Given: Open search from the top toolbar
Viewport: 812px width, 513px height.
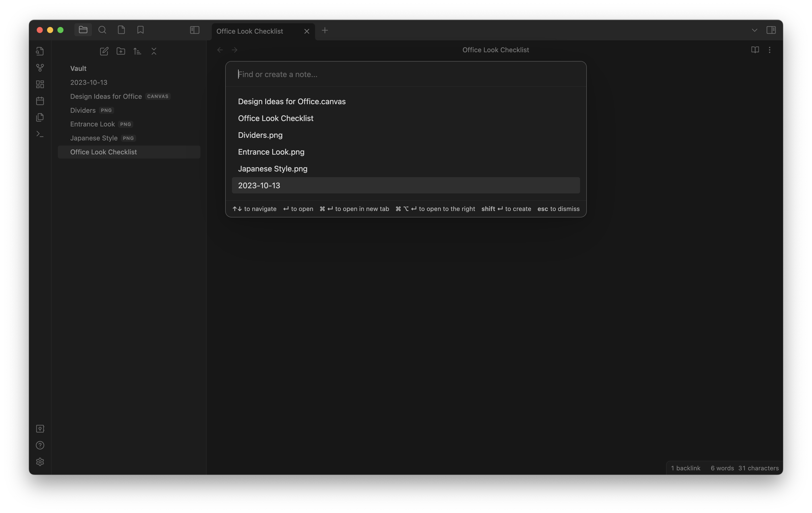Looking at the screenshot, I should coord(102,30).
